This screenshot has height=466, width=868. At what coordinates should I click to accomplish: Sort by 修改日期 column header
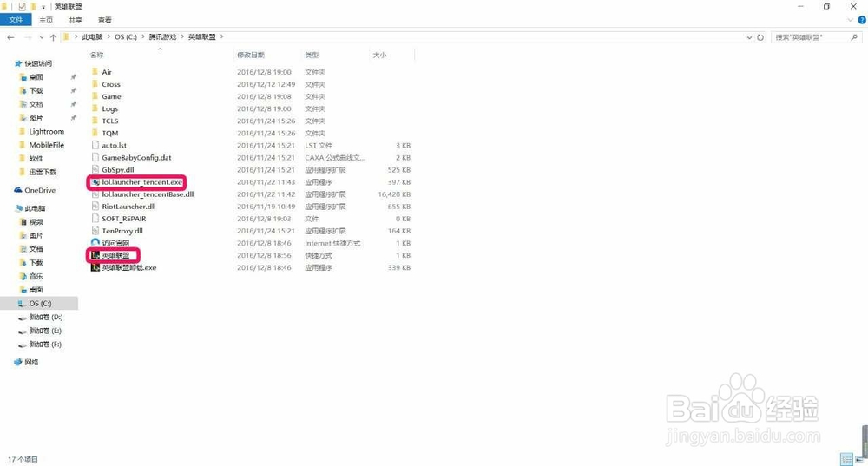(251, 55)
